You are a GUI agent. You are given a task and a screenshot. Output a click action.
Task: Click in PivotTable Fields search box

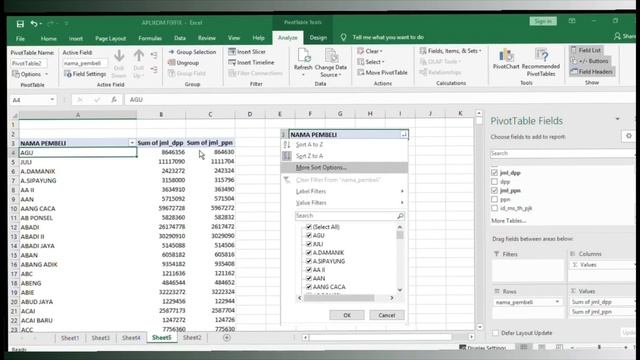562,153
